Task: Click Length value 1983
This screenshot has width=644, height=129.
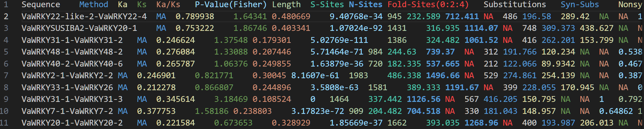Action: click(358, 75)
